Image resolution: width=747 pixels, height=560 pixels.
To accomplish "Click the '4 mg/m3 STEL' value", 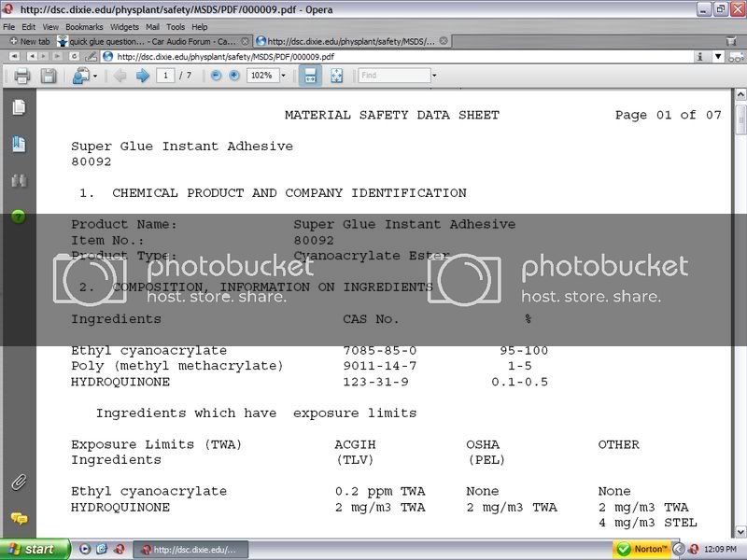I will click(x=647, y=523).
